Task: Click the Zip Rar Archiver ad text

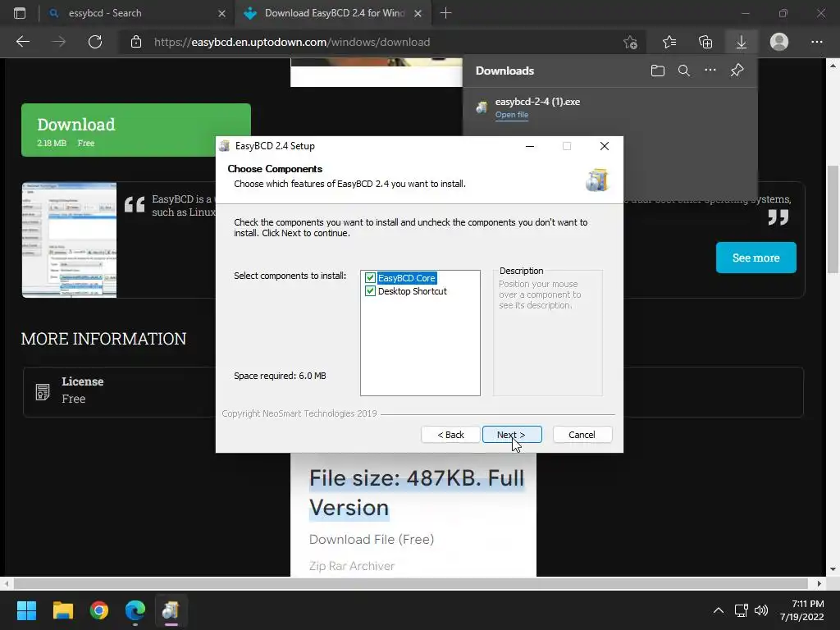Action: 351,566
